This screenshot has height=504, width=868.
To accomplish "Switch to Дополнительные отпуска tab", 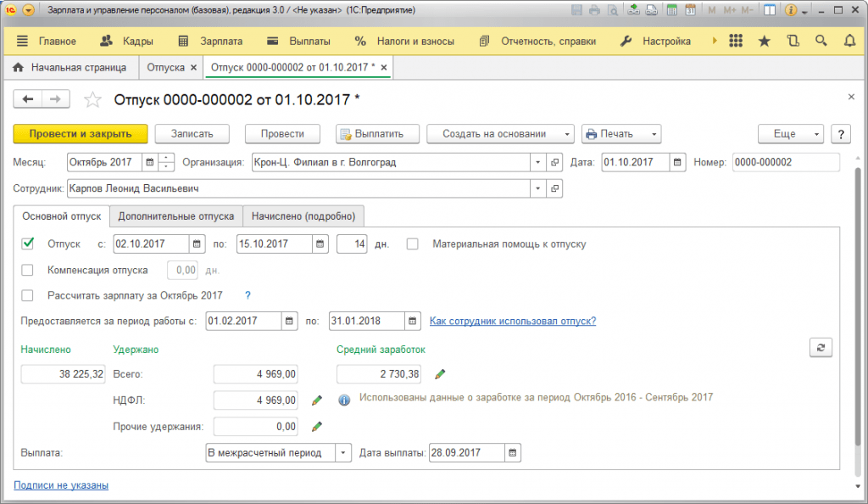I will [176, 216].
